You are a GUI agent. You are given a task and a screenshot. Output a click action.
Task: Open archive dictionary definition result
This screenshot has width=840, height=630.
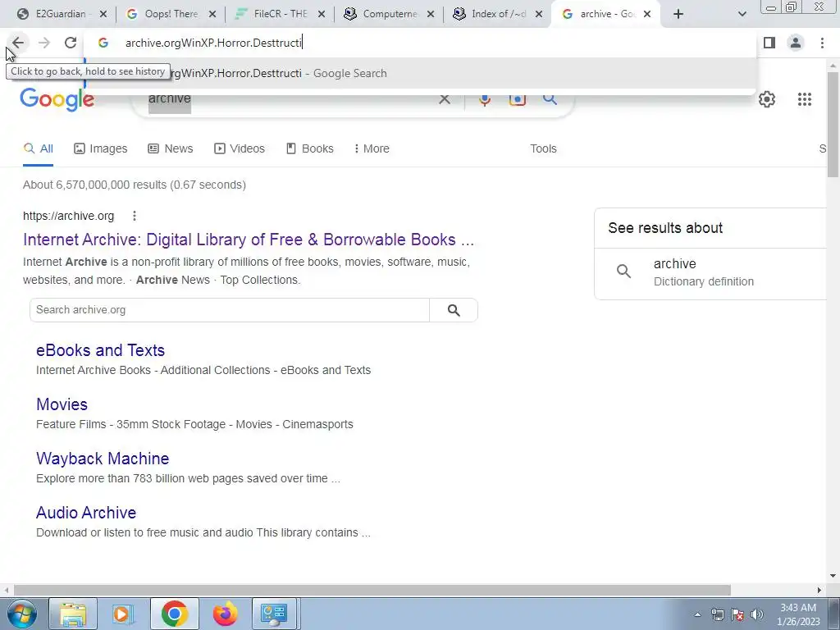(x=703, y=272)
